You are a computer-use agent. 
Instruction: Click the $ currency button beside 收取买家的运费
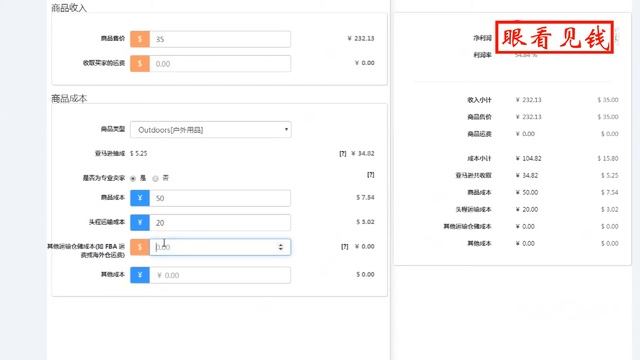[x=140, y=64]
